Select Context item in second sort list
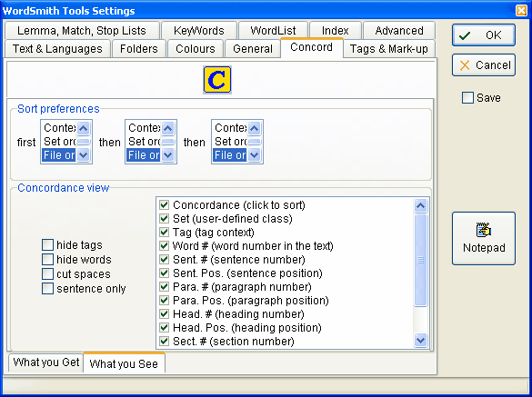 point(144,128)
